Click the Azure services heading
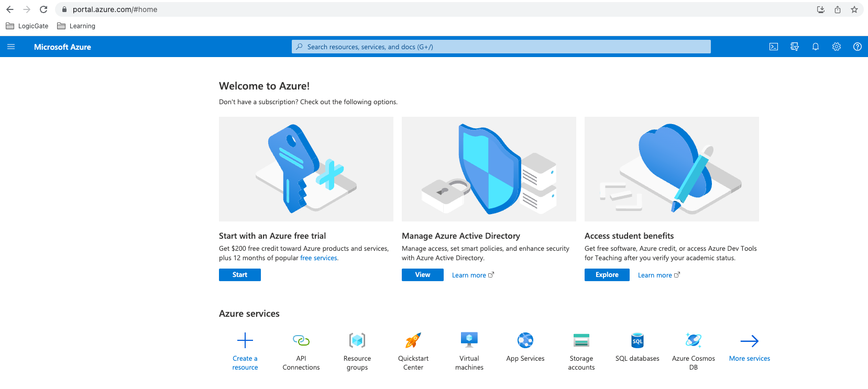Viewport: 868px width, 389px height. click(249, 314)
